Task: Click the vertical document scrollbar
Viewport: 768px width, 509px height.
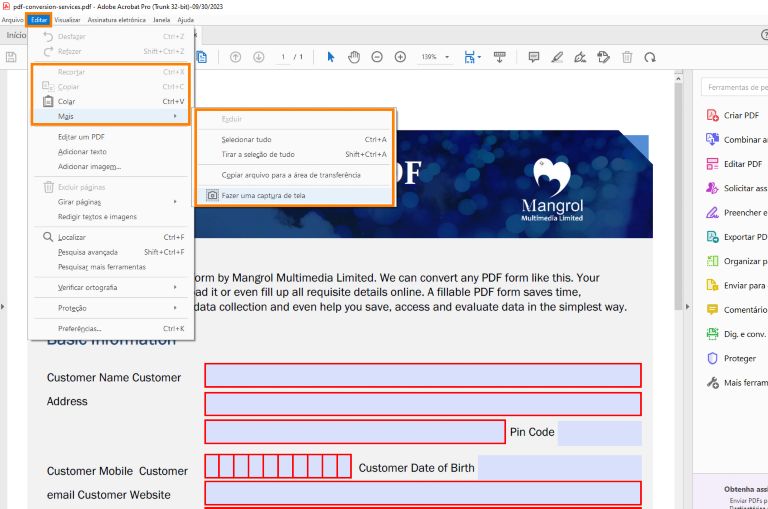Action: [678, 196]
